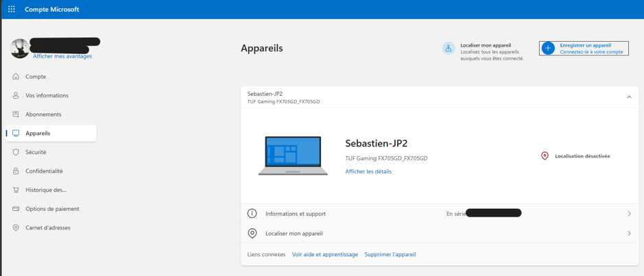Screen dimensions: 644x276
Task: Open the Microsoft app launcher grid
Action: tap(12, 9)
